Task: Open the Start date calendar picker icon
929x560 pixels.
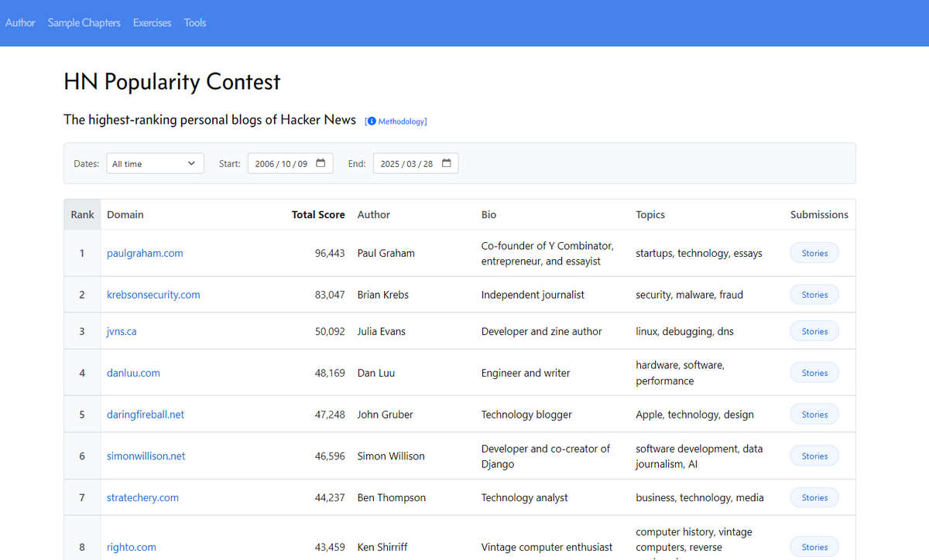Action: tap(321, 163)
